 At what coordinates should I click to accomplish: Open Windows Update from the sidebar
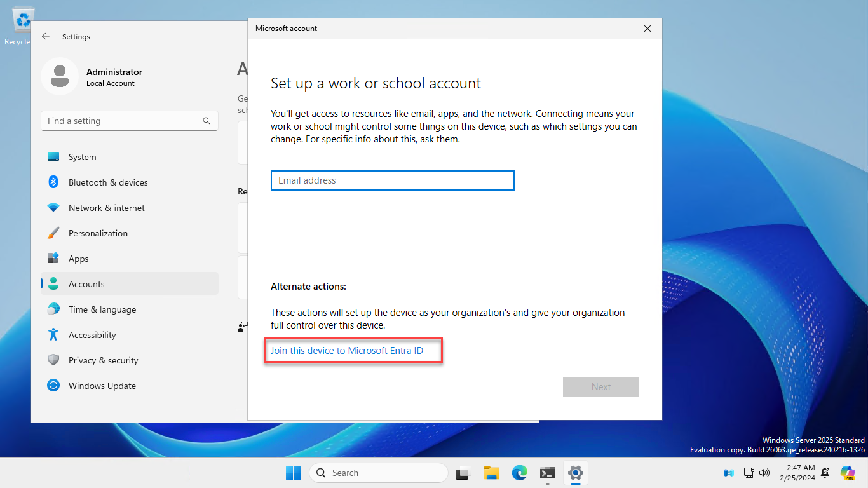click(x=102, y=386)
